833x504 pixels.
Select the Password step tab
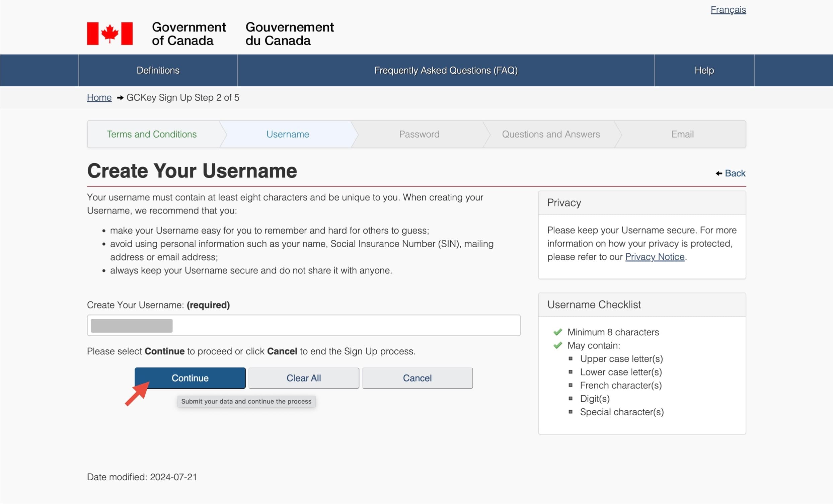point(419,134)
